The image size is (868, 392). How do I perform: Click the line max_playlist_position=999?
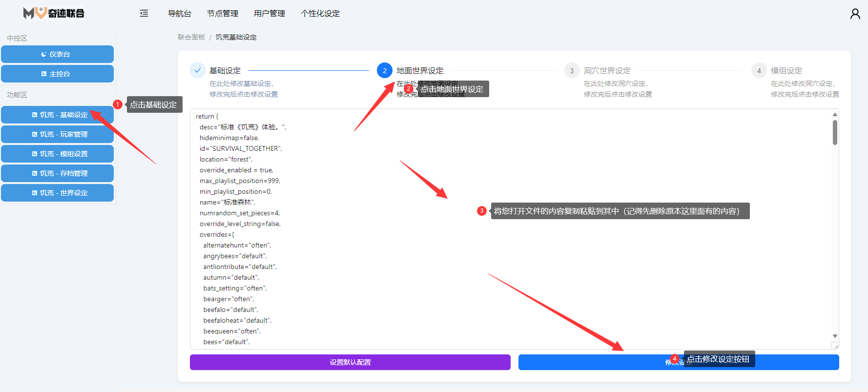point(240,181)
